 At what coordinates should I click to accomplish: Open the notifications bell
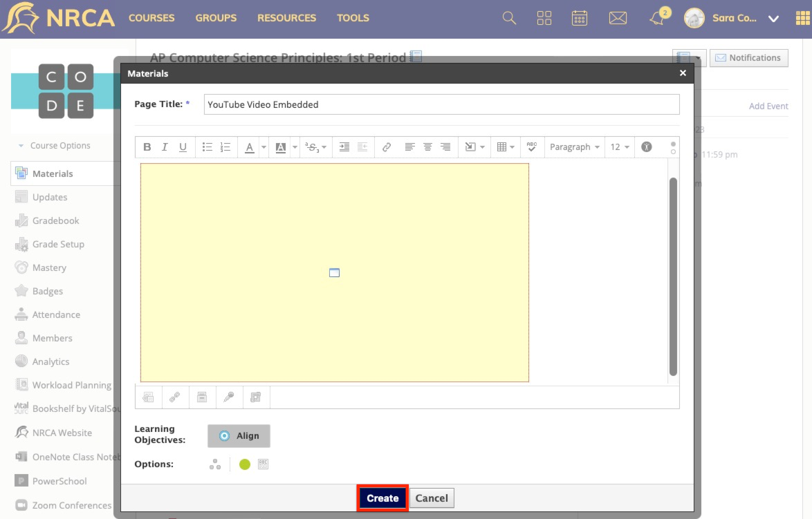pos(656,19)
